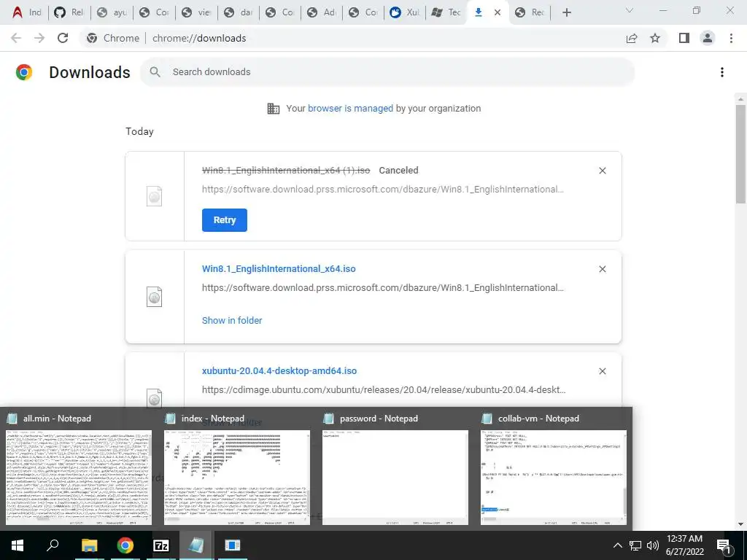This screenshot has height=560, width=747.
Task: Open the clock showing 12:37 AM
Action: tap(684, 545)
